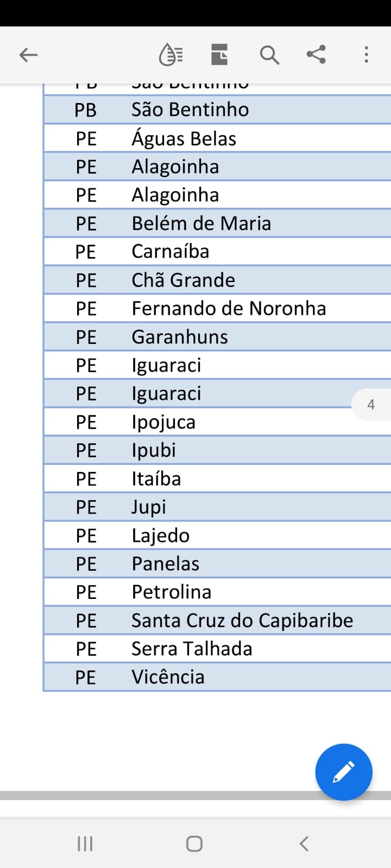Tap the back arrow icon
The height and width of the screenshot is (868, 391).
pos(28,55)
